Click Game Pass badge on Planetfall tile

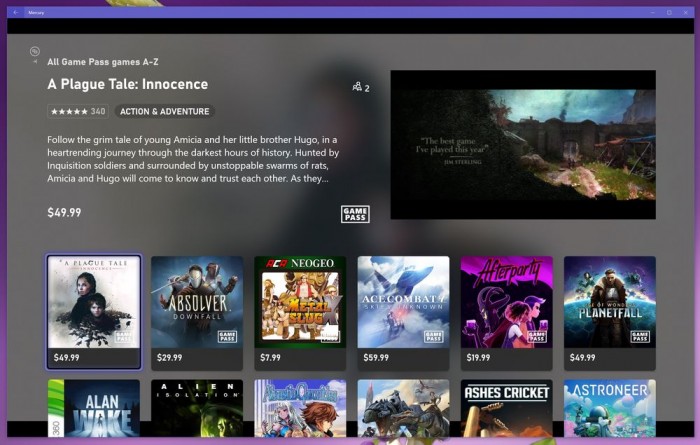640,337
